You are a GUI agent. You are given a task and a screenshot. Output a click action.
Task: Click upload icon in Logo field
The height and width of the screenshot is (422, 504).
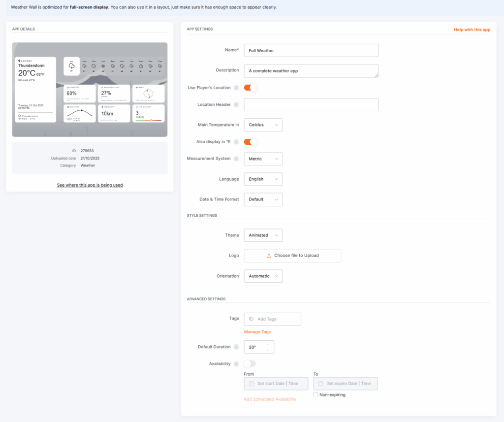(x=269, y=256)
